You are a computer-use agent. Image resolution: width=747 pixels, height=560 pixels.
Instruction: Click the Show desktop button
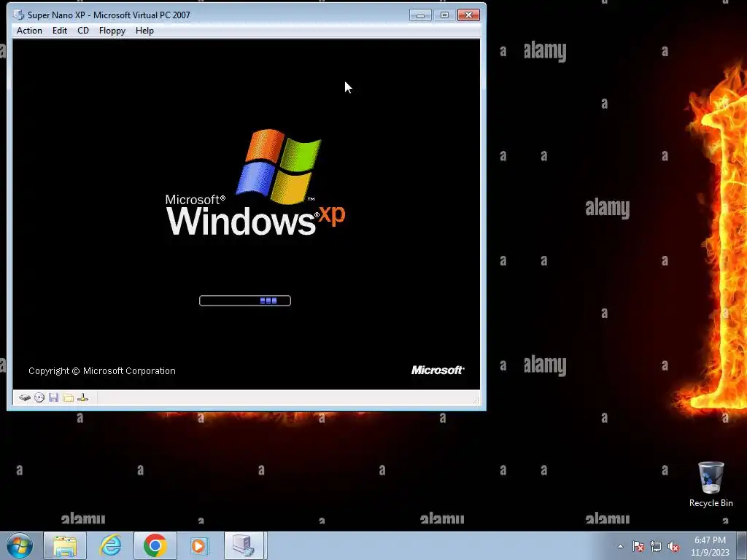[x=742, y=545]
